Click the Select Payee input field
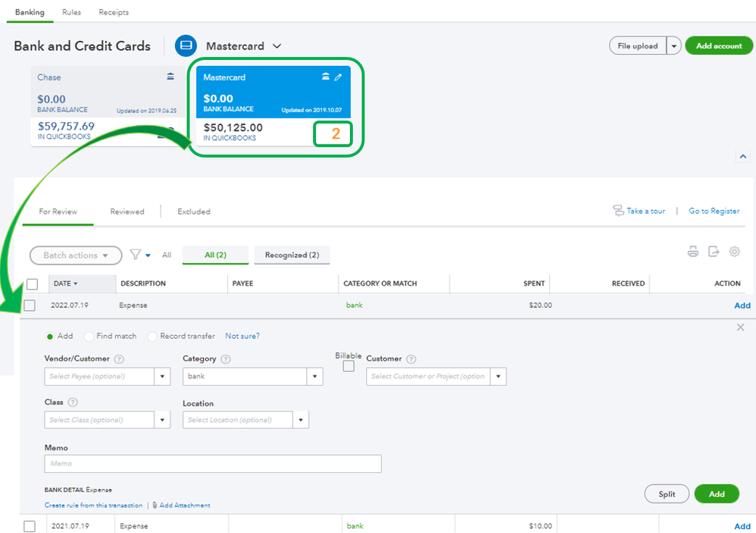This screenshot has height=533, width=756. tap(99, 376)
